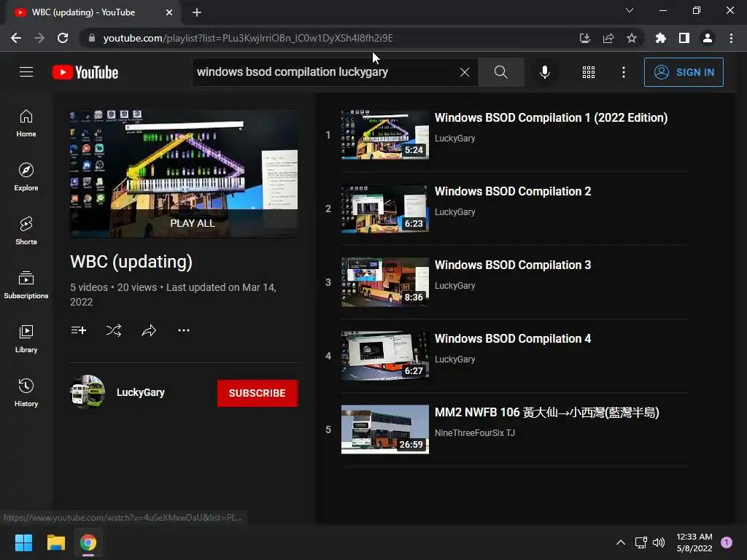Toggle Chrome side panel
Image resolution: width=747 pixels, height=560 pixels.
tap(684, 38)
